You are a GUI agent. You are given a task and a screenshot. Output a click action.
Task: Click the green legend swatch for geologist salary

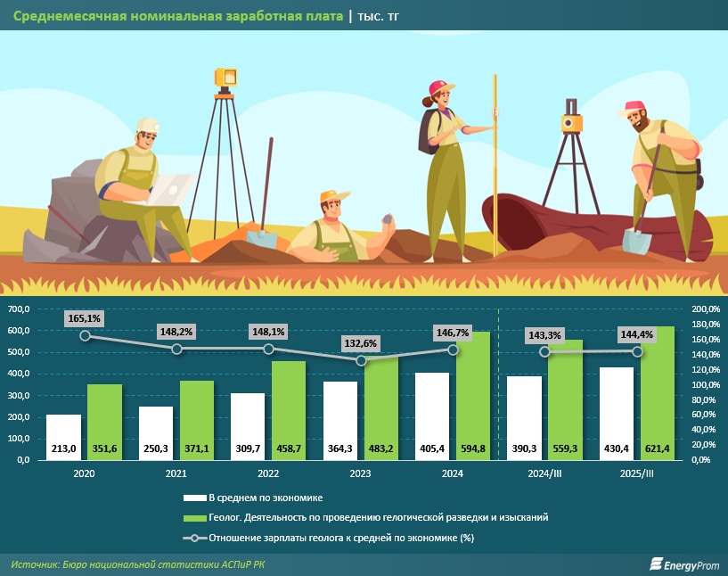point(193,517)
